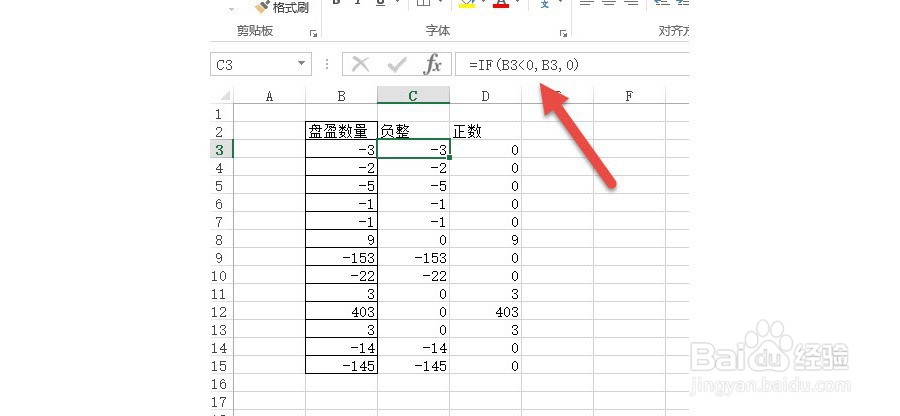Screen dimensions: 900x416
Task: Click the cancel X in formula bar
Action: (x=360, y=65)
